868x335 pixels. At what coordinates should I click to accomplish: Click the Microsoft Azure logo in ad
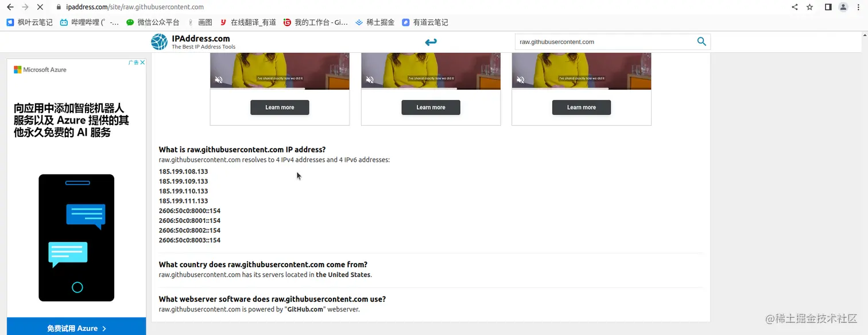[40, 70]
